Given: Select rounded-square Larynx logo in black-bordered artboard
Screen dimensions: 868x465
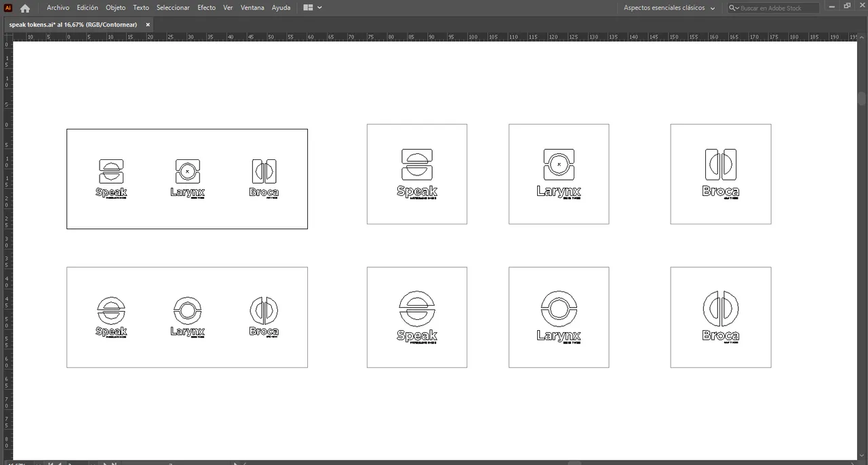Looking at the screenshot, I should coord(187,178).
